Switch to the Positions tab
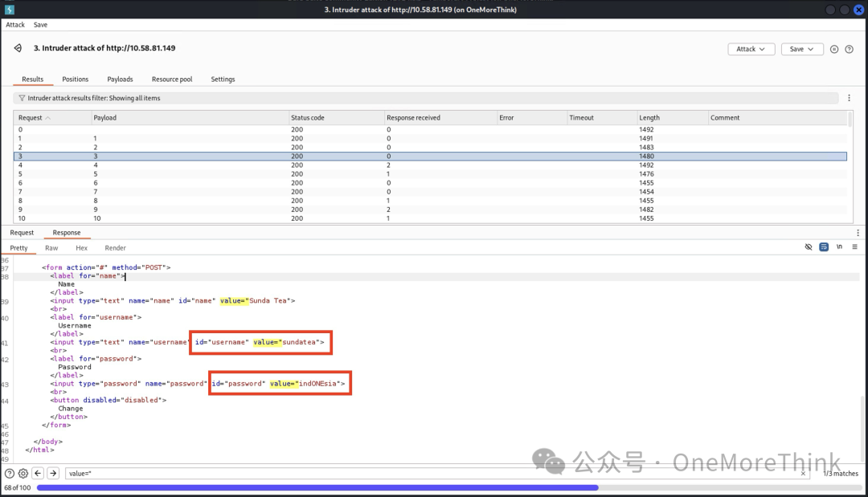 coord(76,79)
